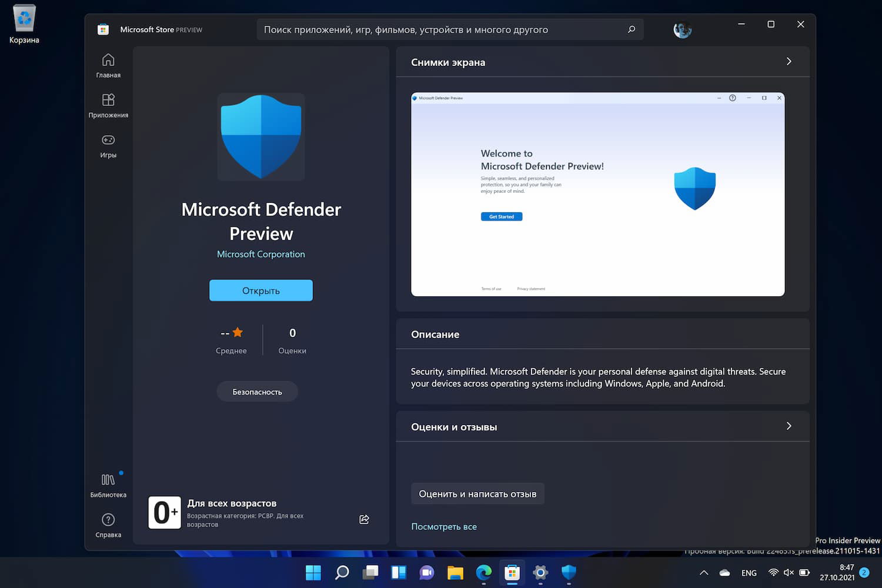
Task: Click the OneDrive cloud tray icon
Action: point(725,573)
